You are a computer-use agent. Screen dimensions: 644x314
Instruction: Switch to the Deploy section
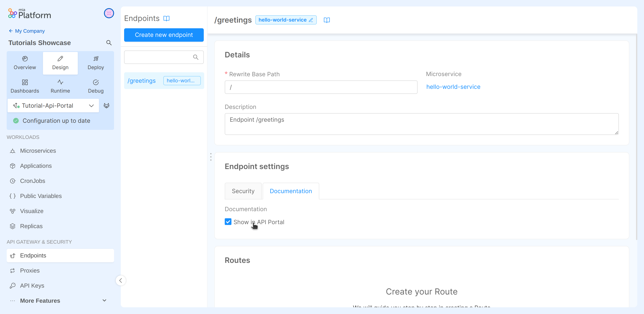[x=96, y=63]
